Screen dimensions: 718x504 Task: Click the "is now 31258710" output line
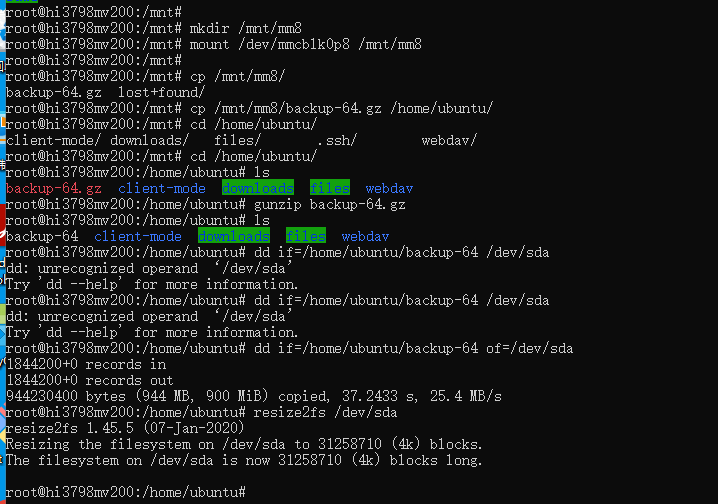[x=244, y=461]
